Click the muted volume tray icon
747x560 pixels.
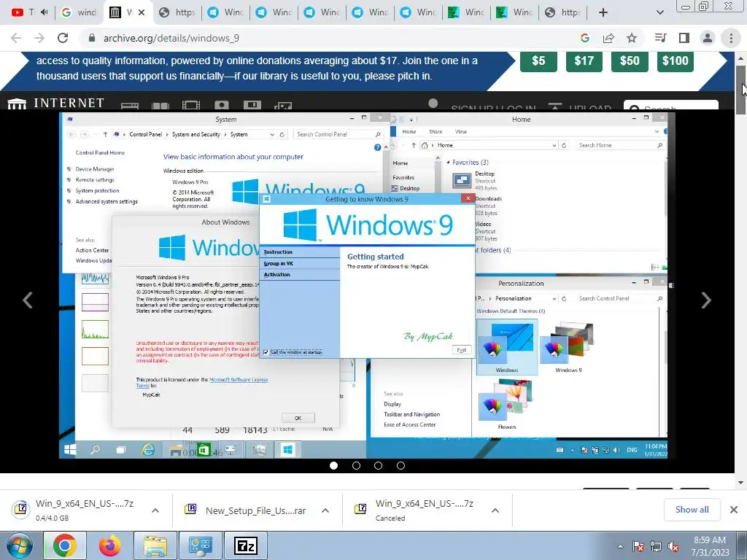673,546
